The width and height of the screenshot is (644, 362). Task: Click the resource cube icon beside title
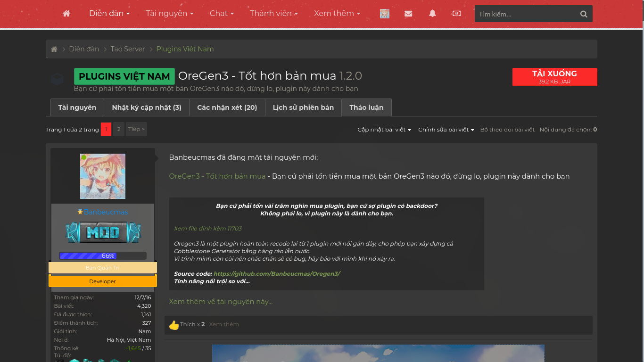(57, 79)
